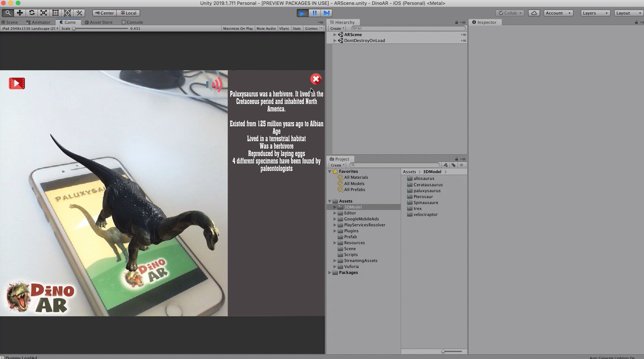Expand the Packages folder
644x359 pixels.
(x=329, y=272)
